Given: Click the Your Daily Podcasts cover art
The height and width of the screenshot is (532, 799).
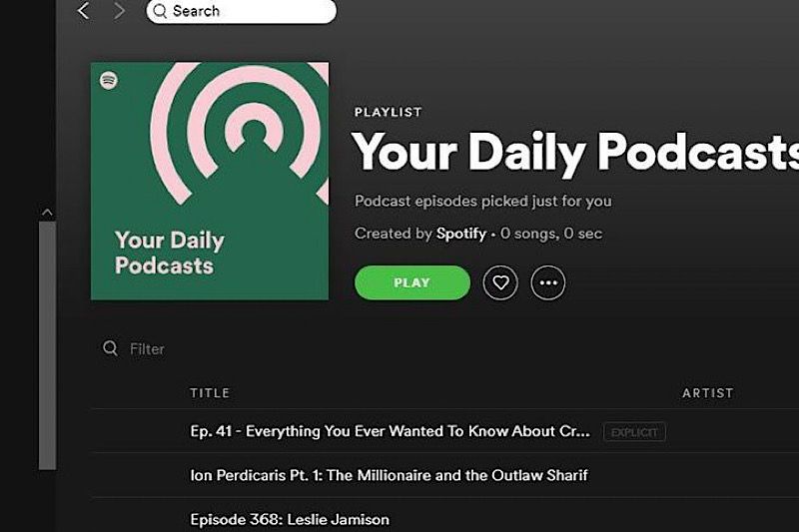Looking at the screenshot, I should coord(210,181).
